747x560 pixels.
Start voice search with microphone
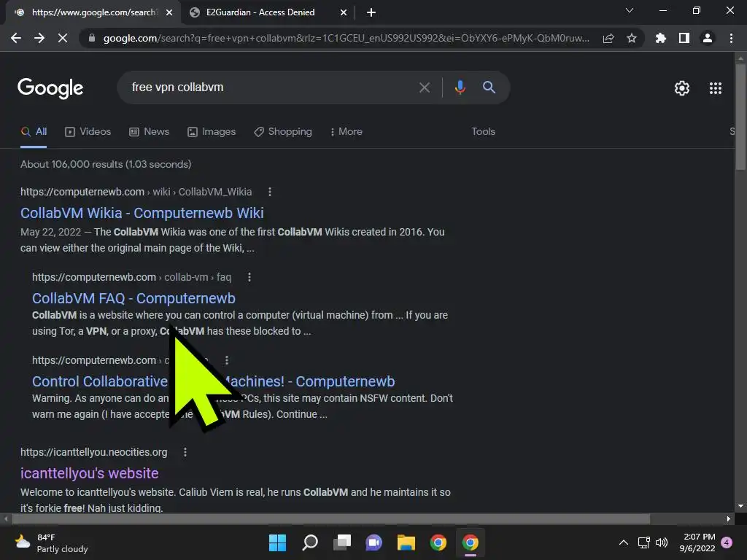tap(460, 87)
